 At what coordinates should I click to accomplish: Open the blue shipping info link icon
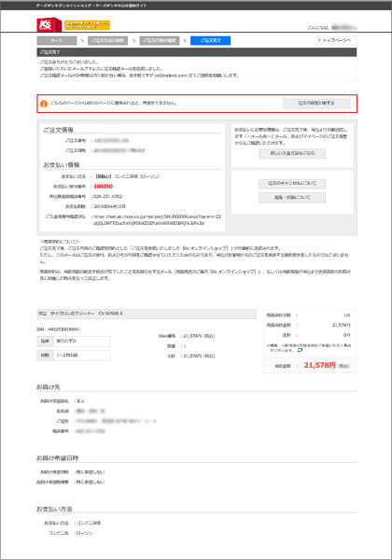coord(300,350)
